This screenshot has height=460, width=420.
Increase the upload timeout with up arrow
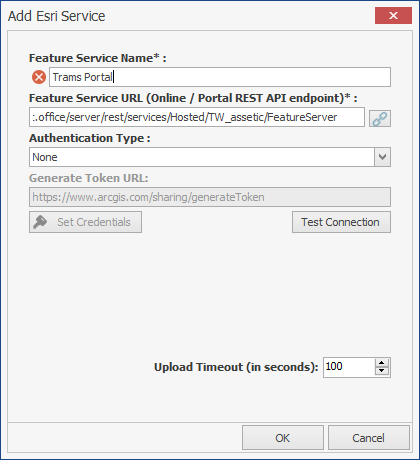pyautogui.click(x=382, y=363)
